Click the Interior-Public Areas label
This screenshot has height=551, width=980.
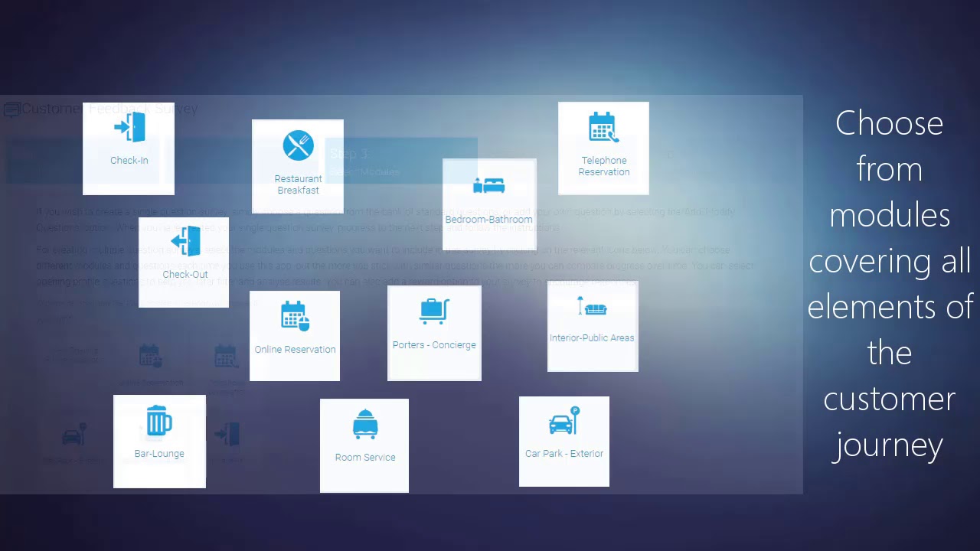point(592,338)
